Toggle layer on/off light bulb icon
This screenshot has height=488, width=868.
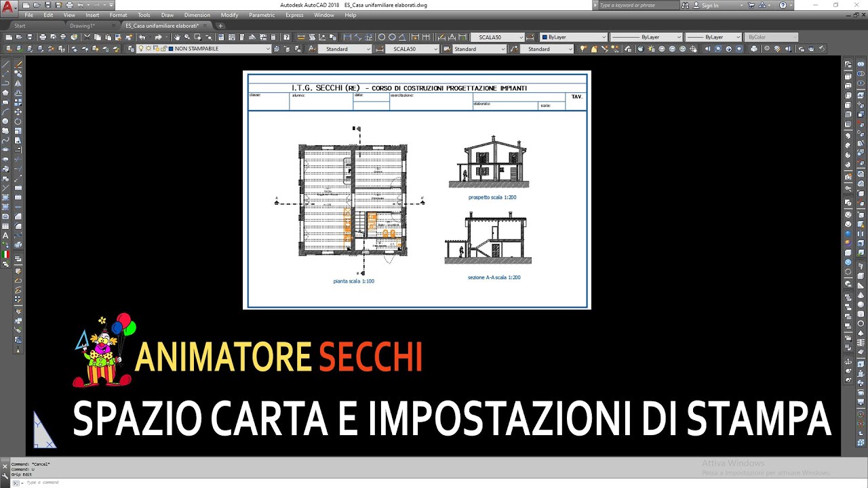[x=140, y=49]
